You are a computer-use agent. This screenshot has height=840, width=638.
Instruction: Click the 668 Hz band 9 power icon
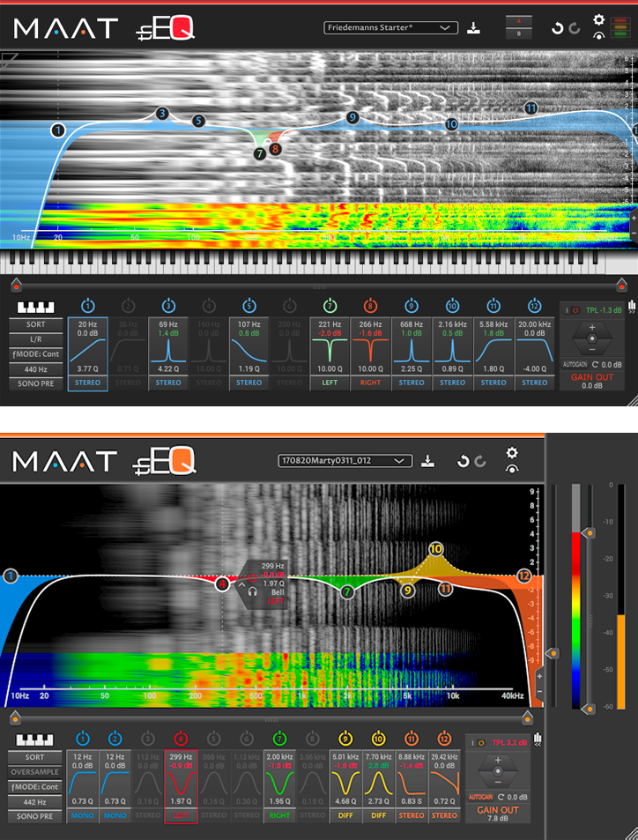[412, 306]
